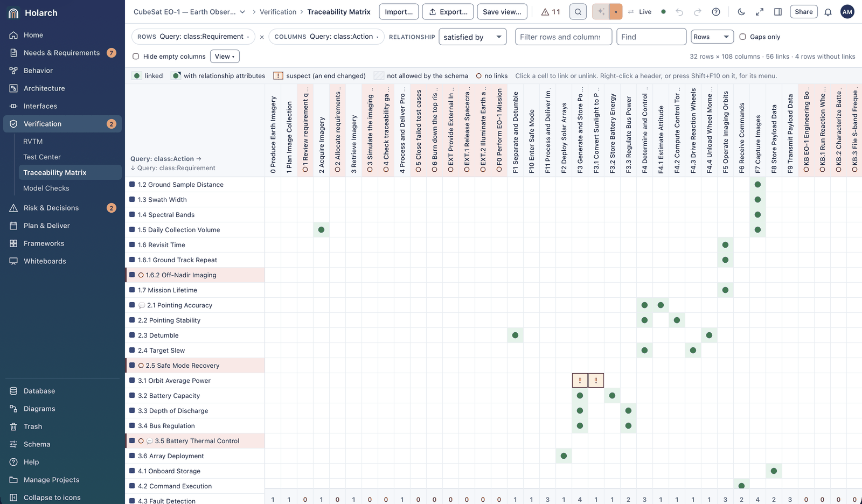
Task: Click the Manage Projects folder icon
Action: (13, 480)
